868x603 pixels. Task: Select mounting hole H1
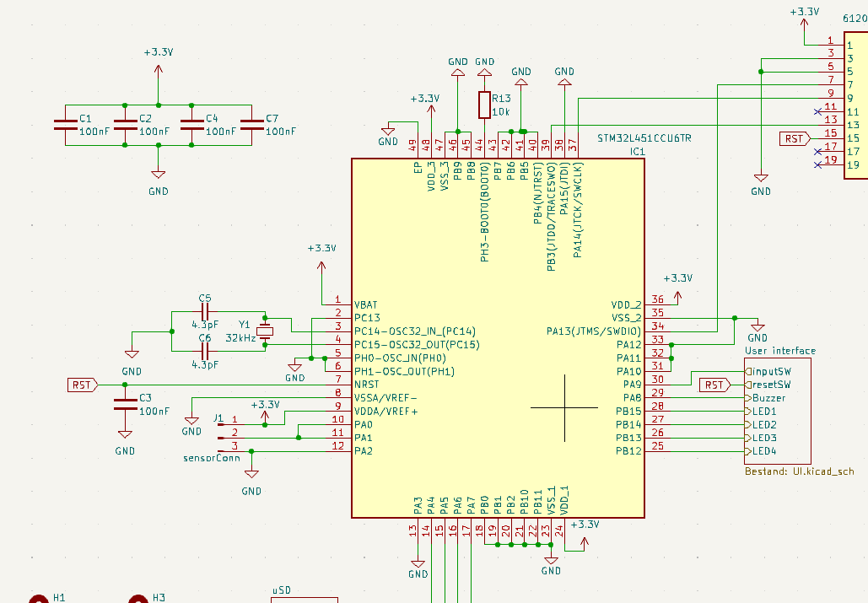pos(38,599)
